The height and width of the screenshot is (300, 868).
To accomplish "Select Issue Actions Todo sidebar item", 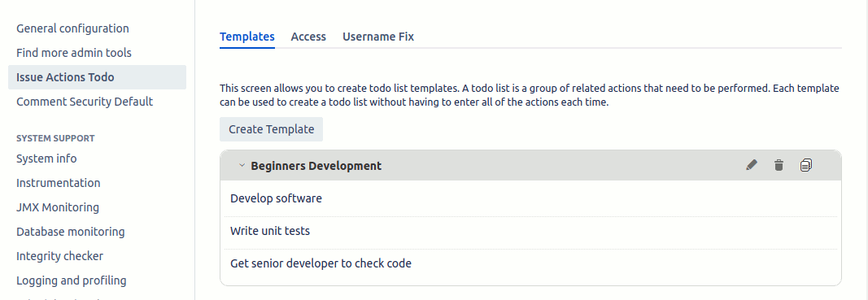I will pos(97,77).
